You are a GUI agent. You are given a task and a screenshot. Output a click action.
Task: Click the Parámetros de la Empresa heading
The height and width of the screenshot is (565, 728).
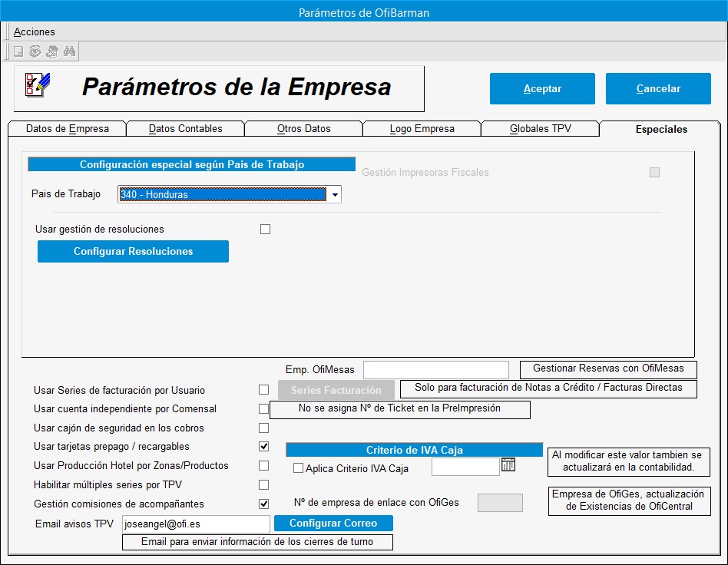pos(237,87)
